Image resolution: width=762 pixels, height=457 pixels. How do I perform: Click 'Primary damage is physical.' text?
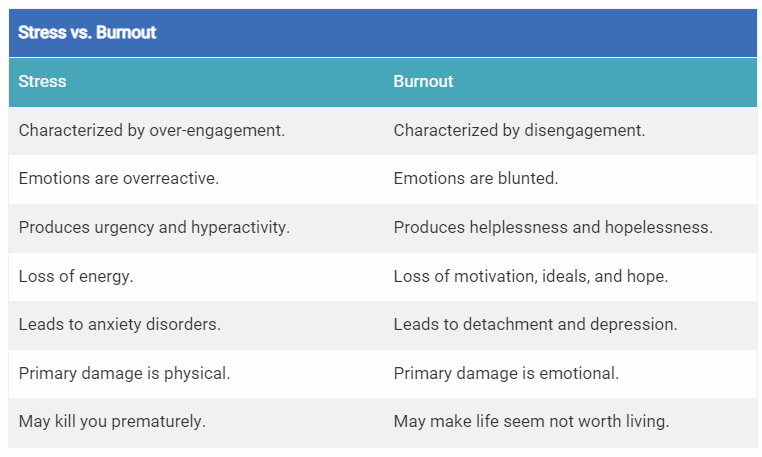click(x=124, y=373)
